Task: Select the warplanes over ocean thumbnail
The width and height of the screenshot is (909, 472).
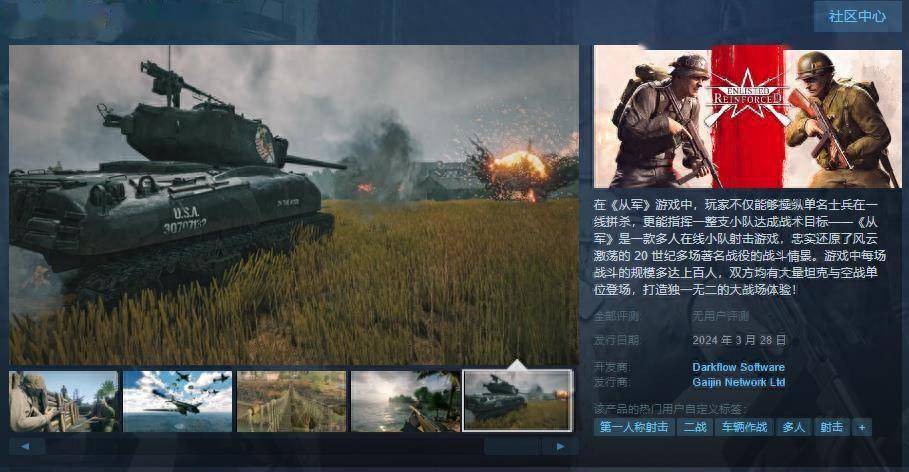Action: coord(177,401)
